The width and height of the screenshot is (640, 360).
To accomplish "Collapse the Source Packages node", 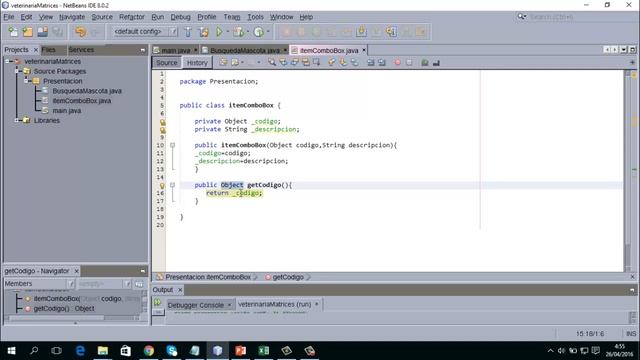I will click(17, 71).
